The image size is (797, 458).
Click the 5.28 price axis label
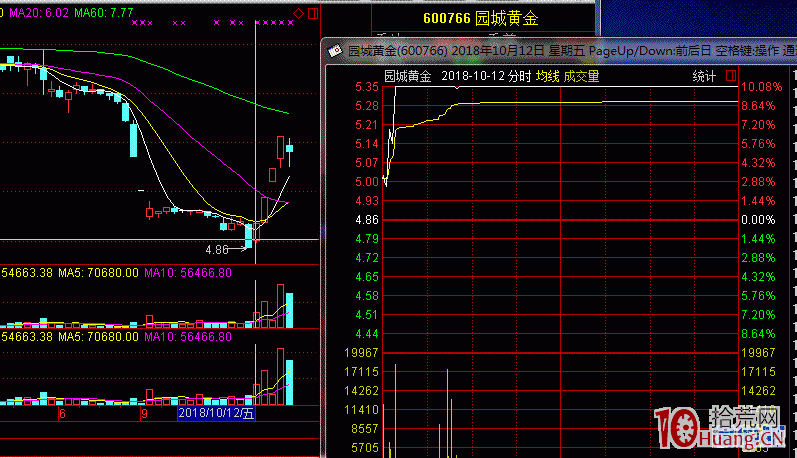[x=366, y=106]
